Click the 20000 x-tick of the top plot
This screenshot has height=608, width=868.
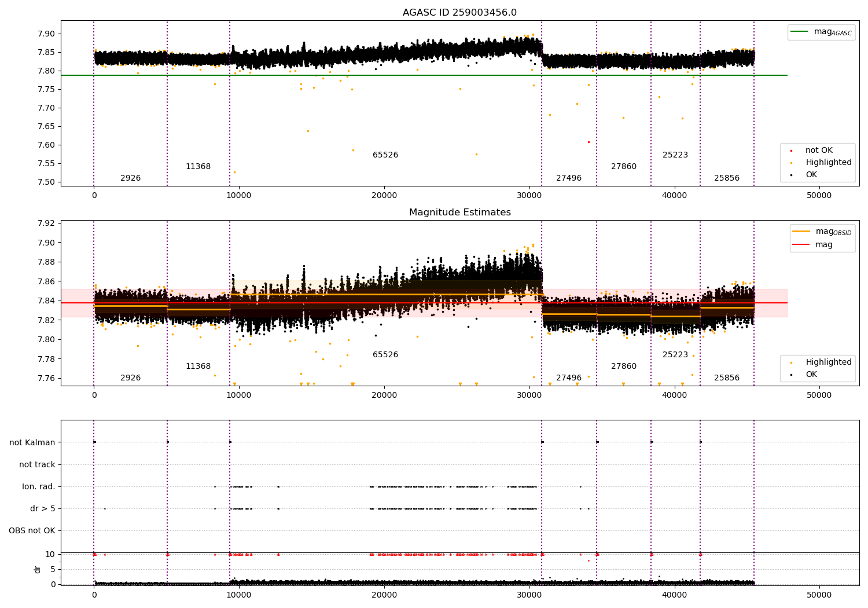[x=384, y=195]
